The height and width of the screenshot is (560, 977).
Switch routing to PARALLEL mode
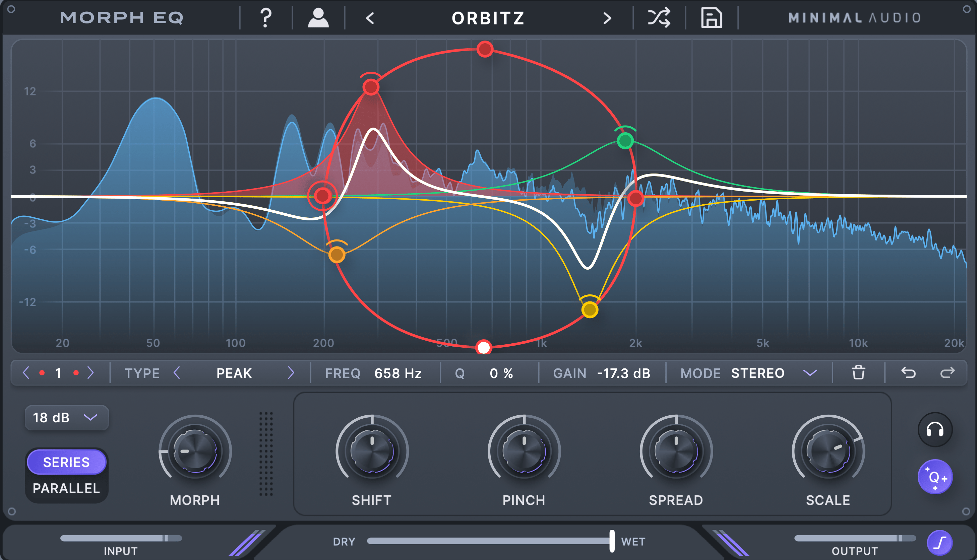coord(66,488)
